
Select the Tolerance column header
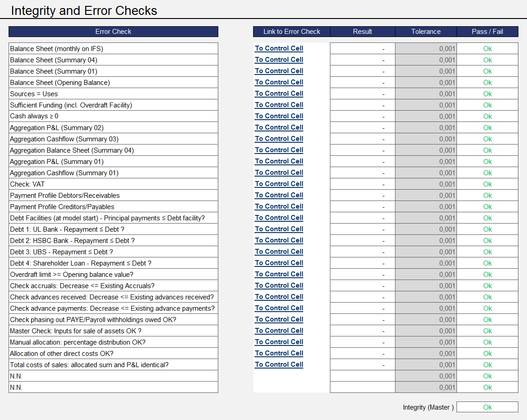[425, 32]
